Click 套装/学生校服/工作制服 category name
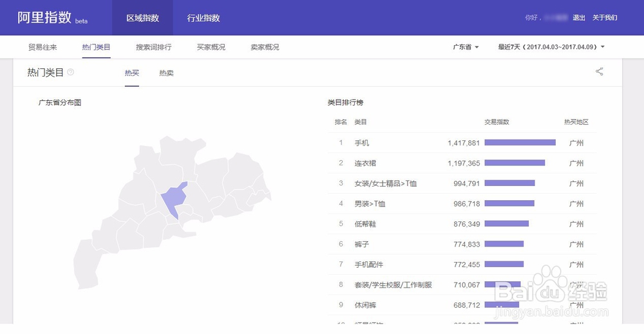The height and width of the screenshot is (334, 644). coord(393,284)
